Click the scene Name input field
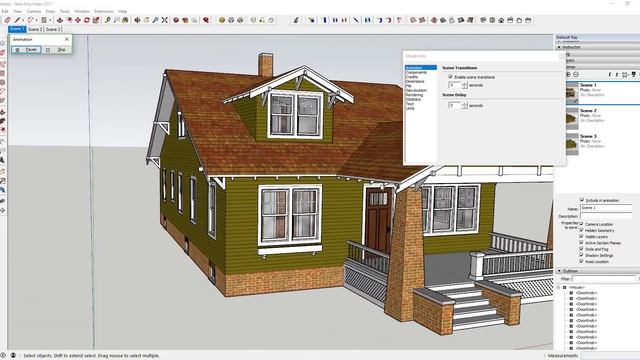640x360 pixels. 606,208
